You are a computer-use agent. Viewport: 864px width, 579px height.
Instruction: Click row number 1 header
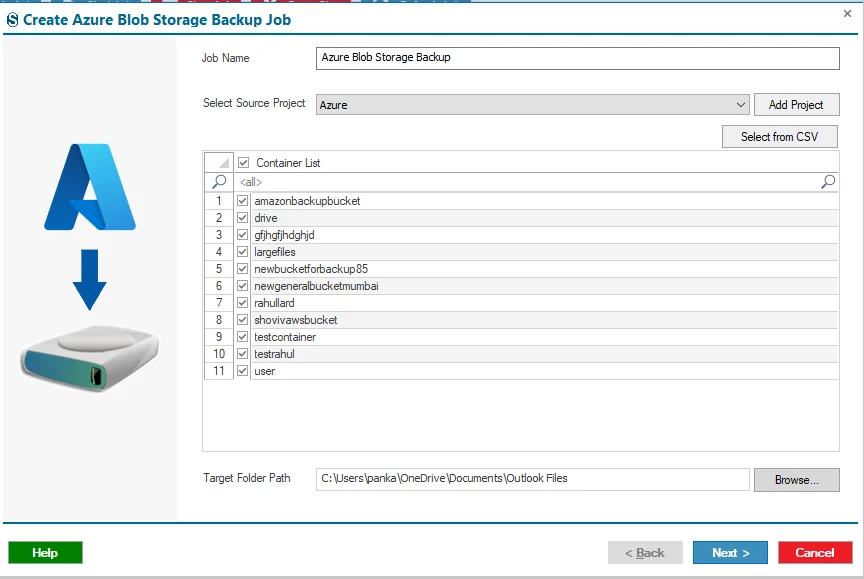219,201
